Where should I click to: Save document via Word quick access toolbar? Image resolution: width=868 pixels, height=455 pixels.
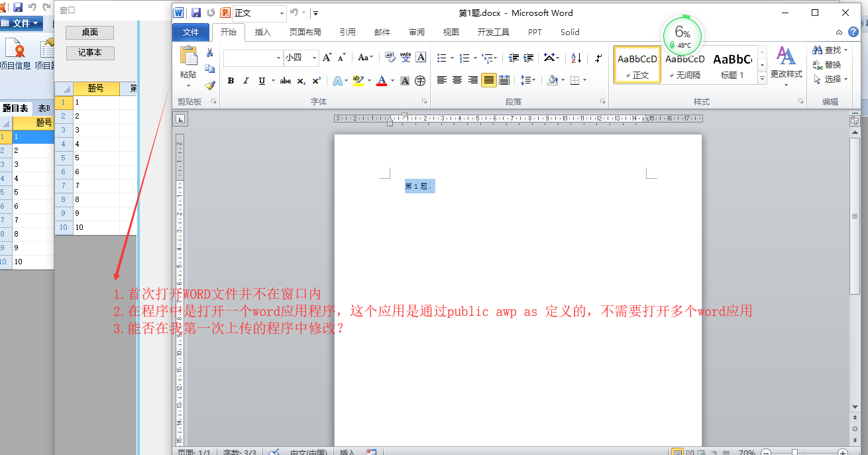[196, 13]
